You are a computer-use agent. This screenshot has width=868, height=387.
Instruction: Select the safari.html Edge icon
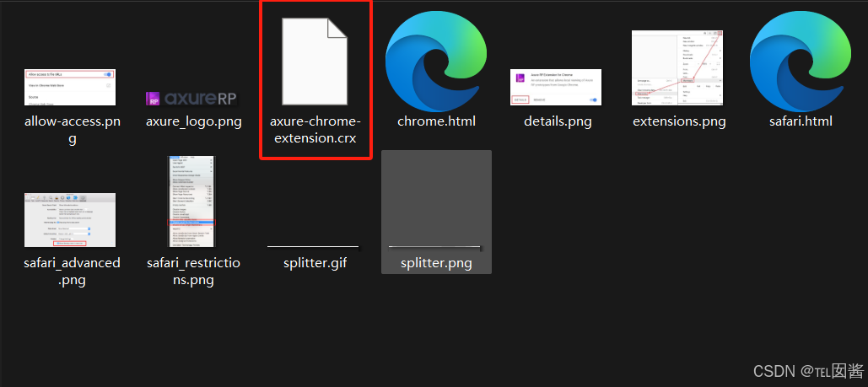pyautogui.click(x=801, y=61)
